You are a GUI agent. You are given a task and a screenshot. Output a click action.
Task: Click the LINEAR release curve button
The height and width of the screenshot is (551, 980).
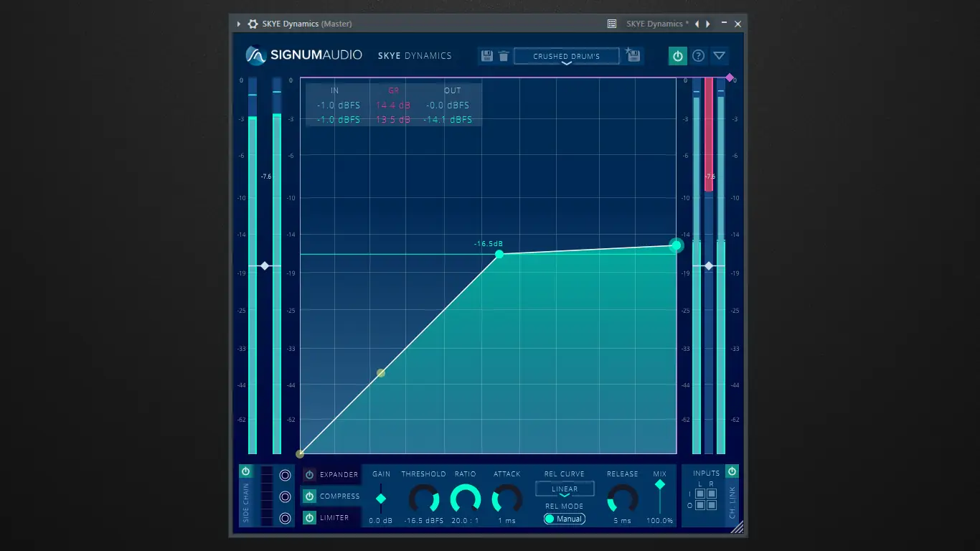[x=564, y=489]
